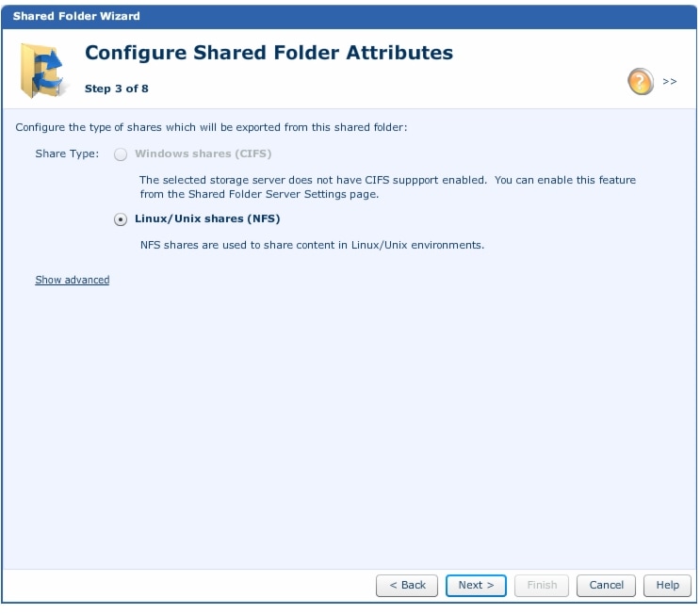The image size is (700, 614).
Task: Click the disabled Finish button
Action: pos(542,586)
